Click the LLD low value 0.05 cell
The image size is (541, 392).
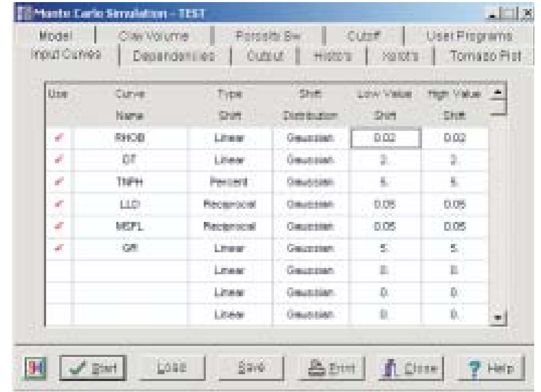(x=385, y=204)
